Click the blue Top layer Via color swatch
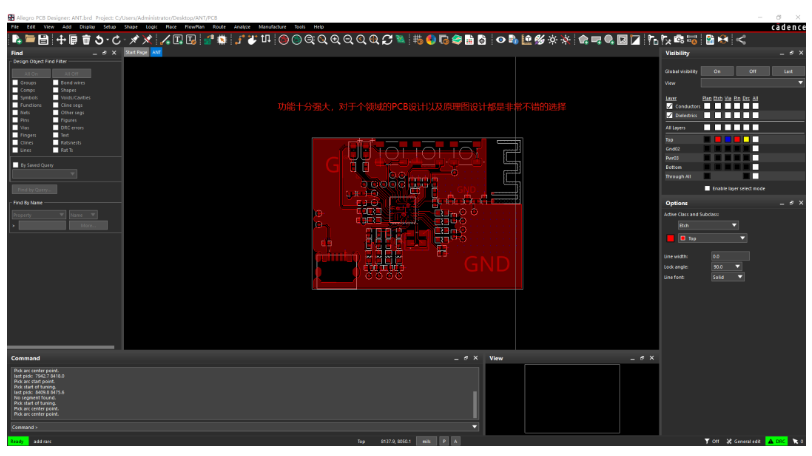Viewport: 812px width, 456px height. point(728,140)
